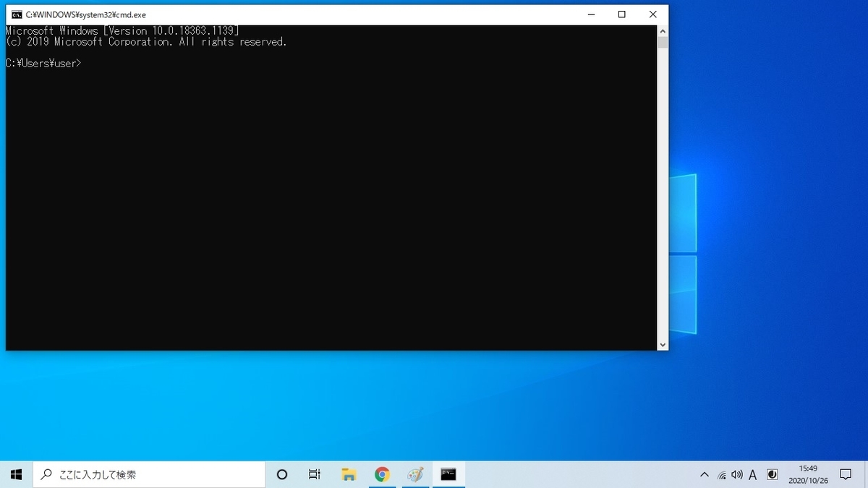Screen dimensions: 868x488
Task: Select the Command Prompt taskbar icon
Action: click(448, 474)
